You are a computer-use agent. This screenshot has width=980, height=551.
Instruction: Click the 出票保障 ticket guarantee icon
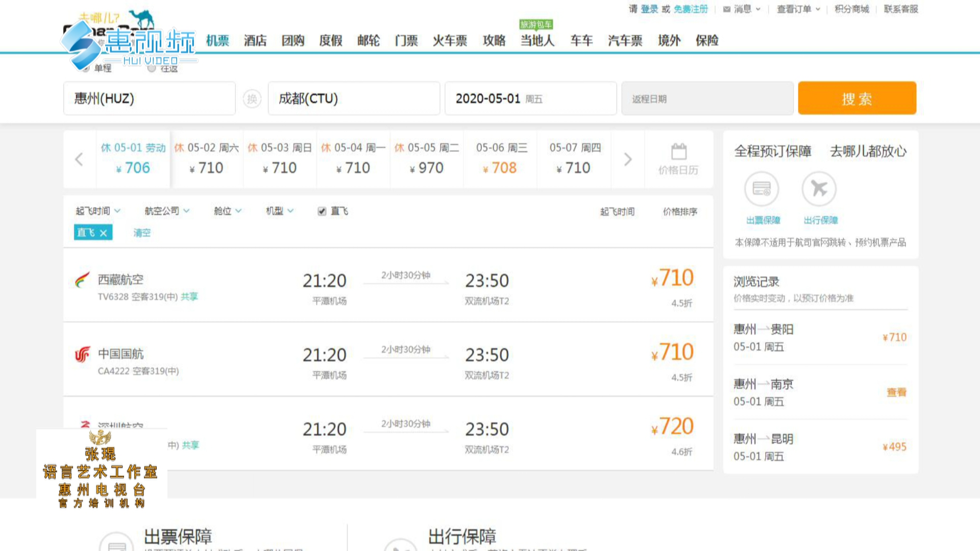tap(762, 189)
